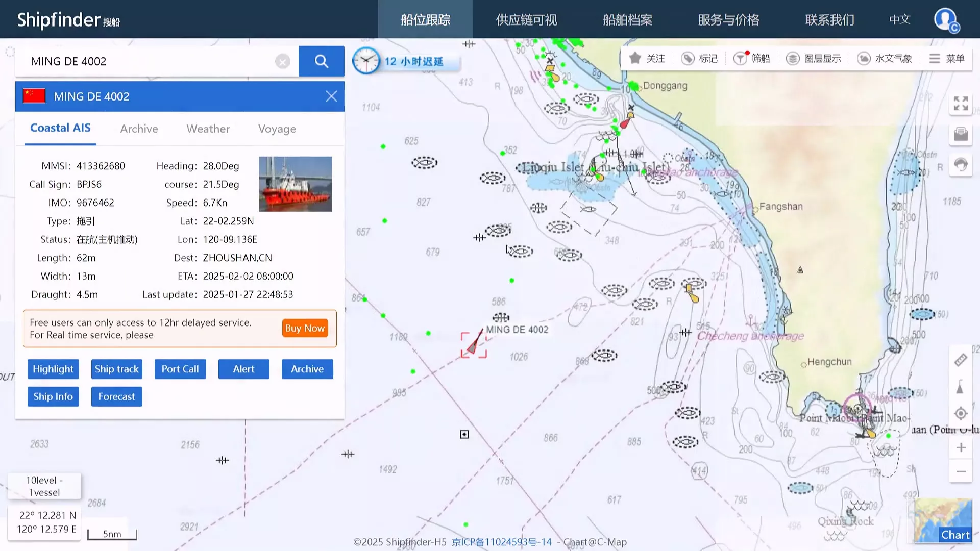Switch to the Archive tab
Screen dimensions: 980x551
click(x=139, y=129)
